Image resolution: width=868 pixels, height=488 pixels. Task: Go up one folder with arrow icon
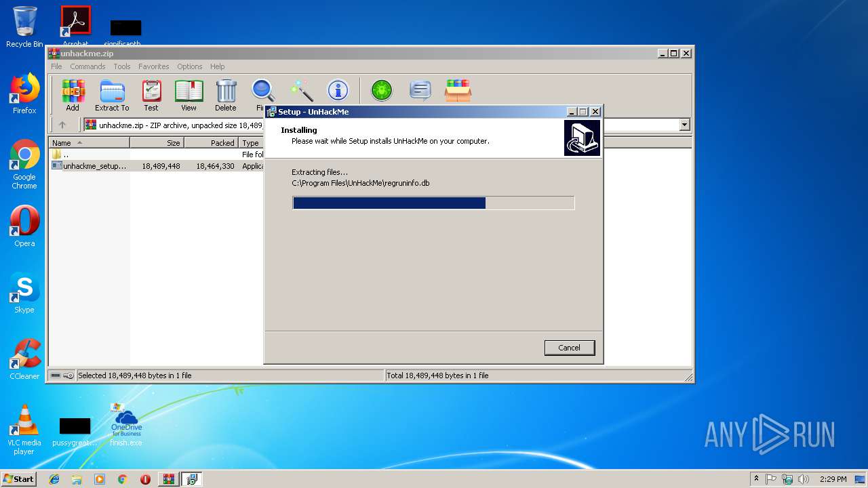click(x=62, y=125)
